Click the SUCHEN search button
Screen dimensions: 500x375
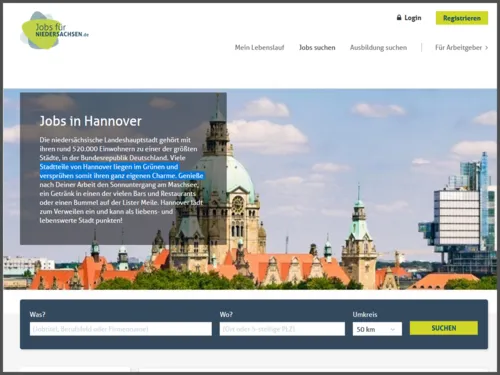[x=444, y=328]
